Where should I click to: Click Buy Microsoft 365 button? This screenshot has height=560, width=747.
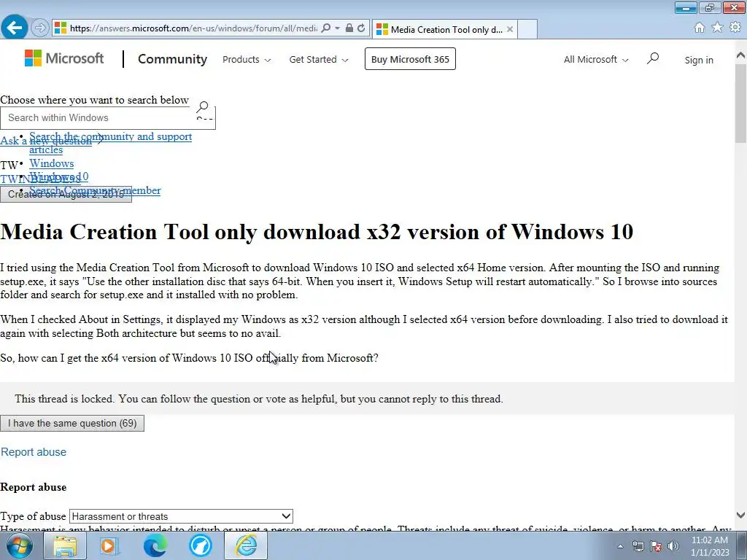pyautogui.click(x=410, y=59)
